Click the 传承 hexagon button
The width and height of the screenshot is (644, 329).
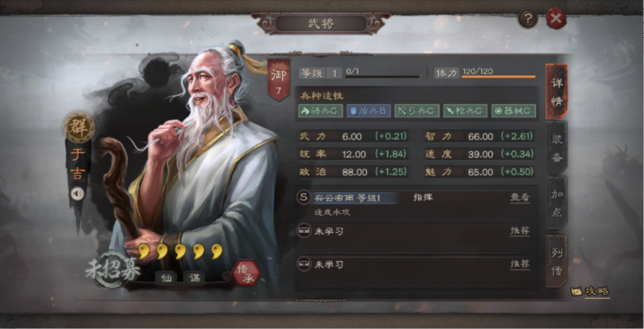coord(247,274)
